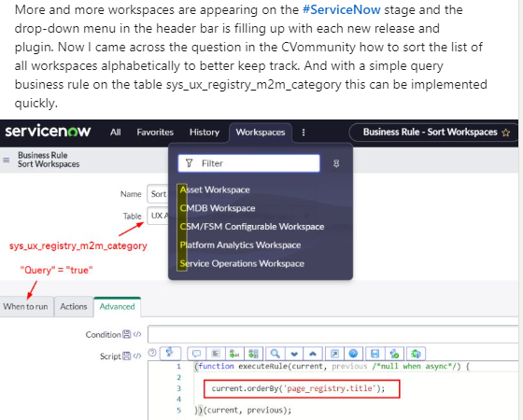Open the three-dot more menus icon

pos(304,133)
